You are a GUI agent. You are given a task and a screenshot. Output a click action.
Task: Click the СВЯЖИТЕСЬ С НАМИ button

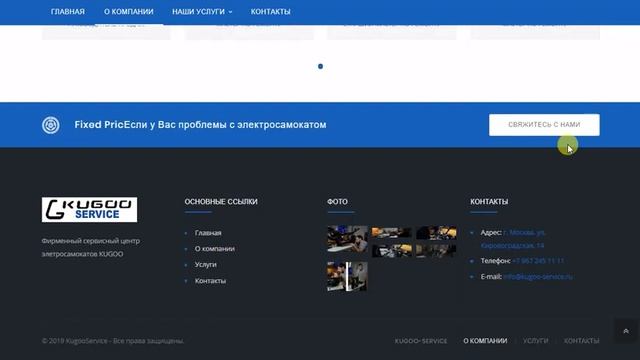544,124
